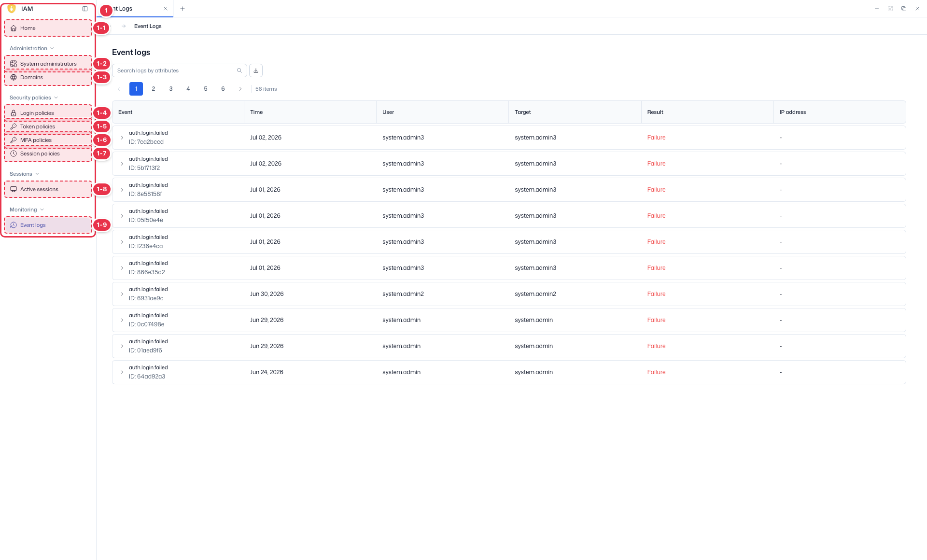Expand log row ID 7ca2bccd
The width and height of the screenshot is (927, 560).
(x=122, y=138)
